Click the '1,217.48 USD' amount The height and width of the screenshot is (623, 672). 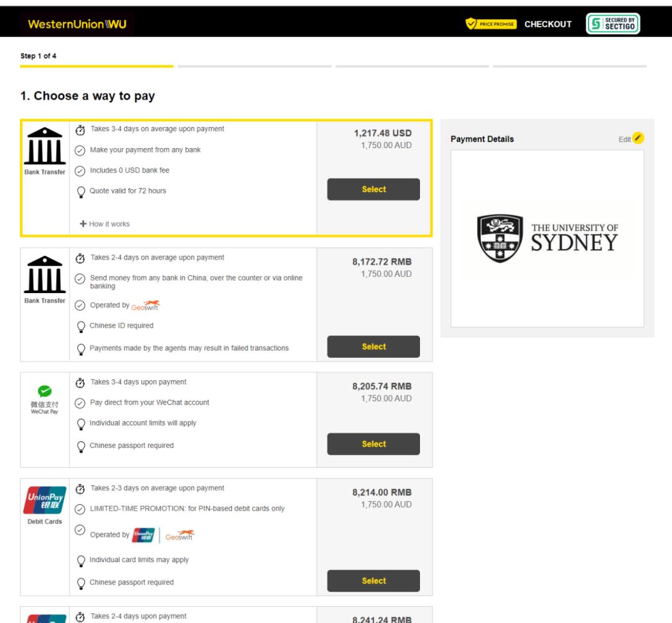click(383, 133)
